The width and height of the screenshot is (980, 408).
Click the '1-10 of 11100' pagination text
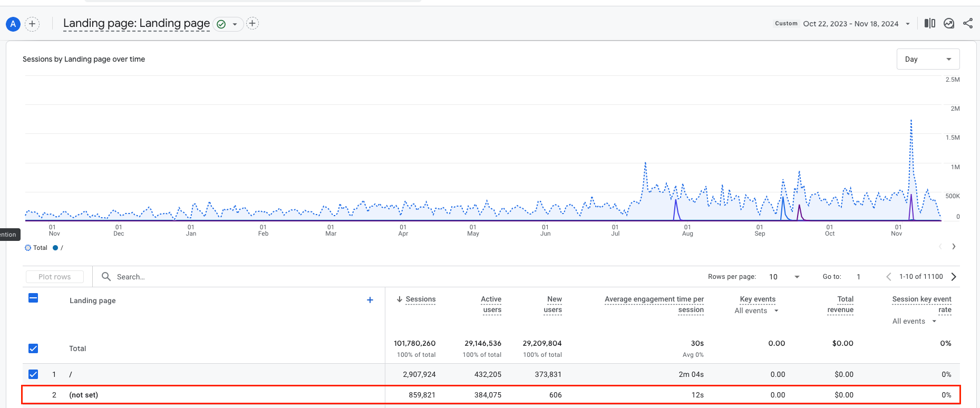tap(921, 277)
